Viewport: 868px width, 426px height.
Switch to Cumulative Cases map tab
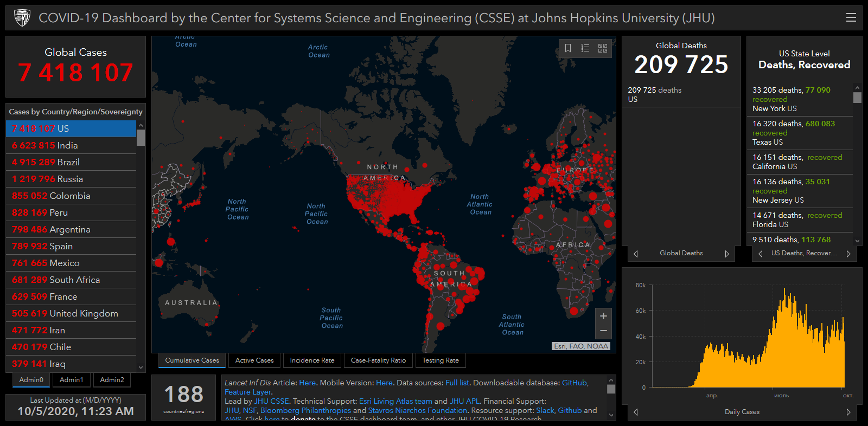[x=192, y=360]
